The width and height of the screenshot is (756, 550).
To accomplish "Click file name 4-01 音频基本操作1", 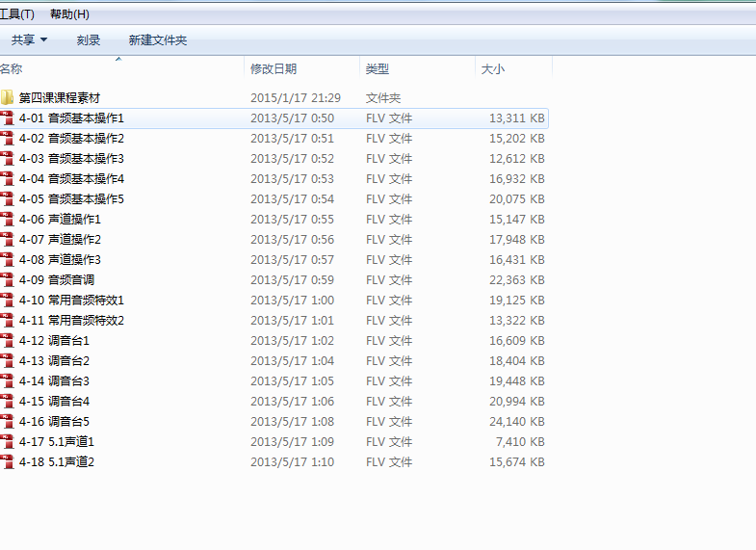I will [71, 118].
